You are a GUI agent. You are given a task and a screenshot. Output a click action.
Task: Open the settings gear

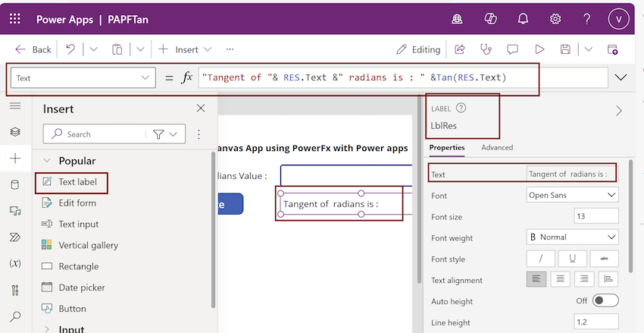(x=555, y=19)
